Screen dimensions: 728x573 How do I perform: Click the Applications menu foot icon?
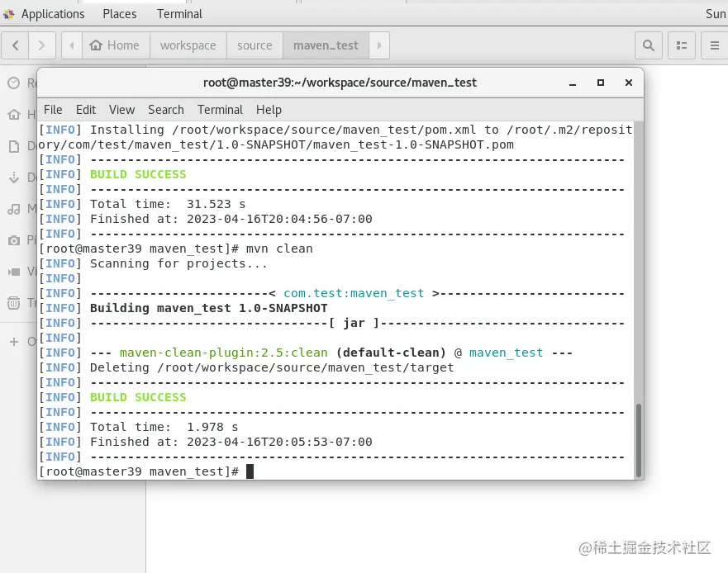click(9, 14)
